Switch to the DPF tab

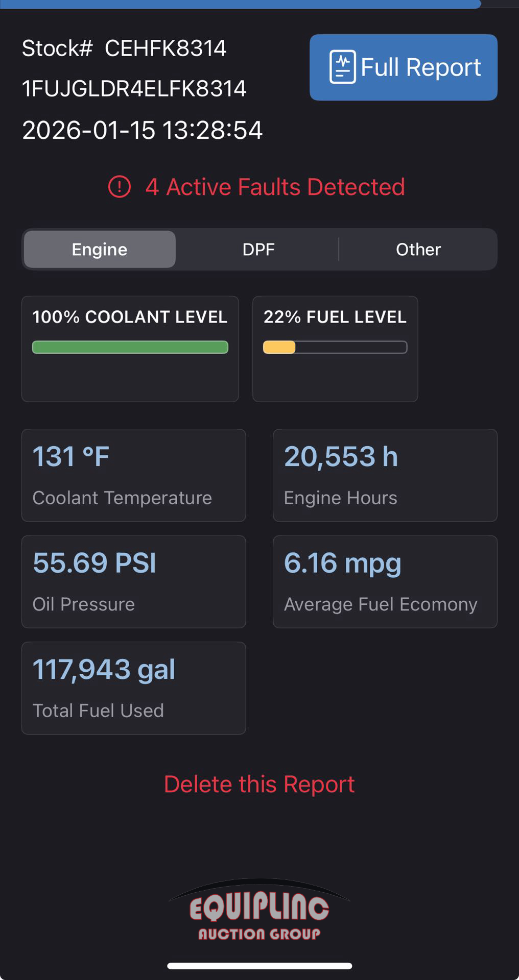pos(258,250)
